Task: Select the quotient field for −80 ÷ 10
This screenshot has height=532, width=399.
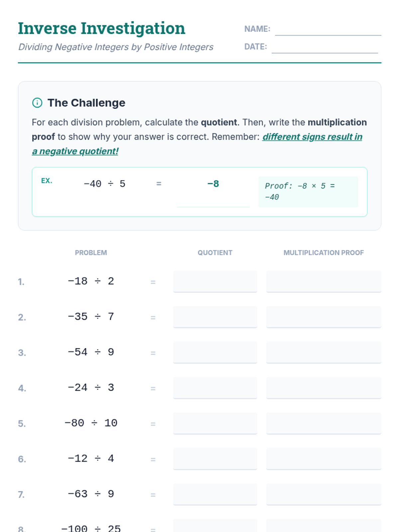Action: [x=215, y=424]
